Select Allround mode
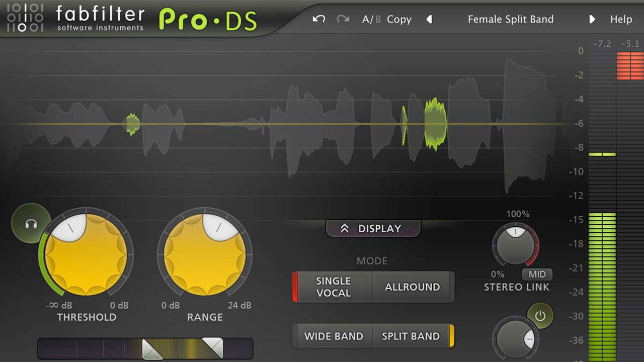Image resolution: width=644 pixels, height=362 pixels. click(413, 287)
